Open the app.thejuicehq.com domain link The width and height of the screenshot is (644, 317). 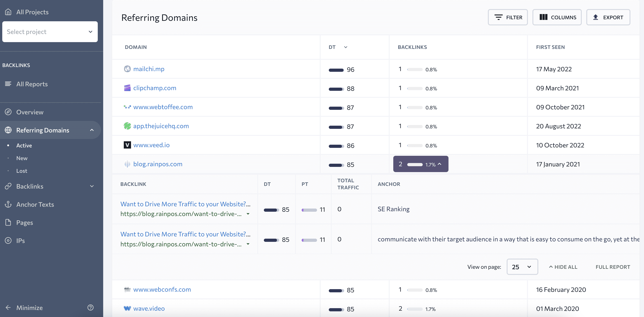(161, 126)
